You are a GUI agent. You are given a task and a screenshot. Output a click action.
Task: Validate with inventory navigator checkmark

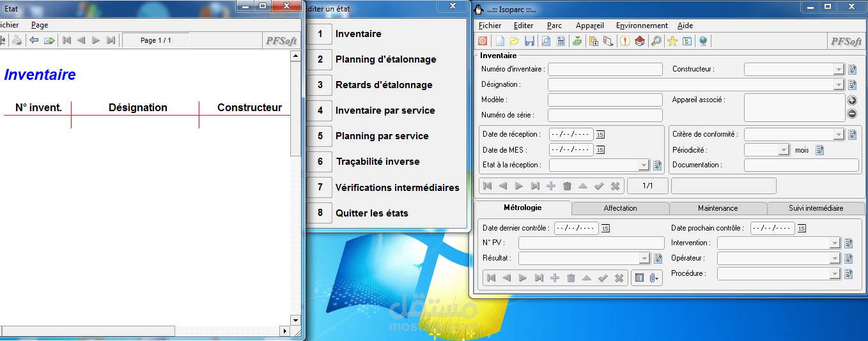[599, 186]
